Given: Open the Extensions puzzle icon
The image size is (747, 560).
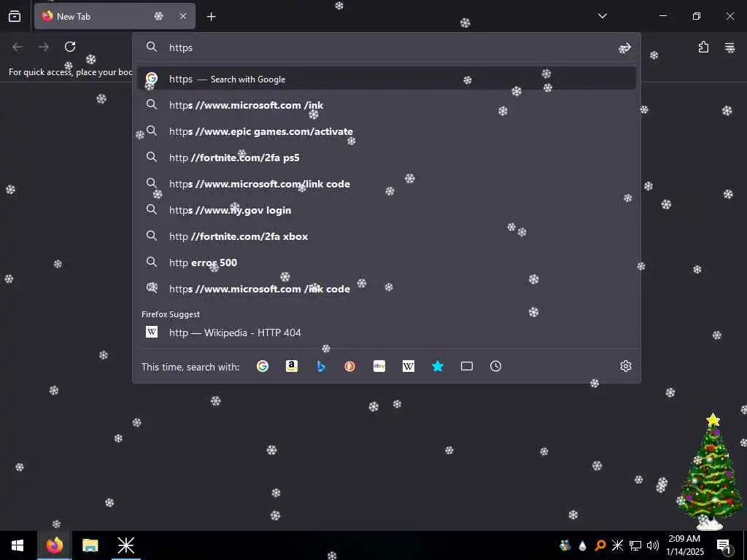Looking at the screenshot, I should pos(704,47).
